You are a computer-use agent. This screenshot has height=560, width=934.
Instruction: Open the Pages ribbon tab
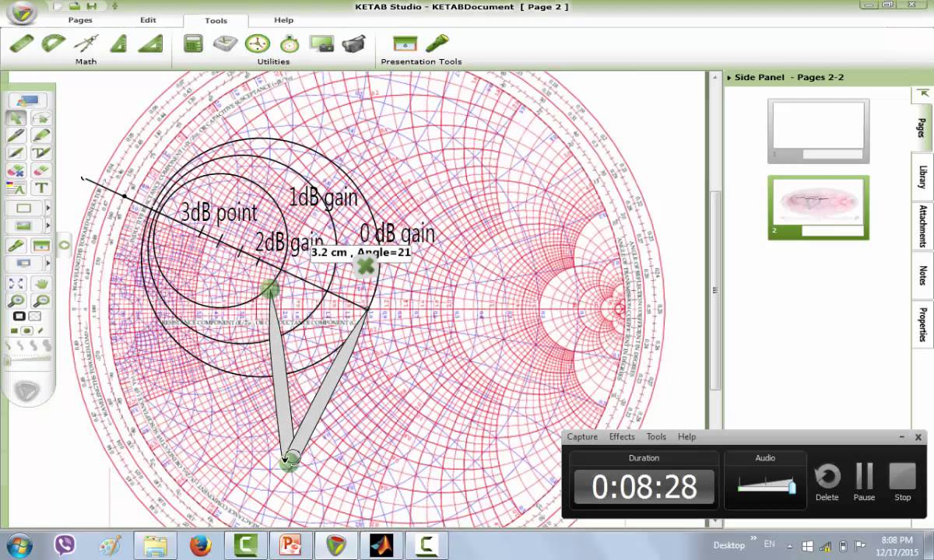click(x=80, y=20)
